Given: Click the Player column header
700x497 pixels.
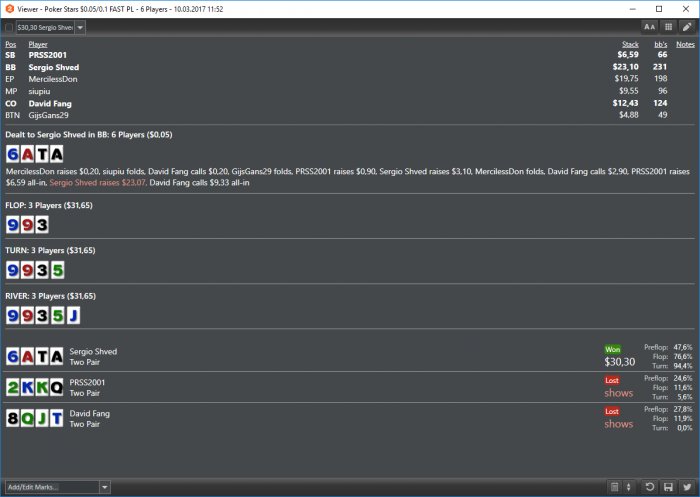Looking at the screenshot, I should [x=38, y=44].
